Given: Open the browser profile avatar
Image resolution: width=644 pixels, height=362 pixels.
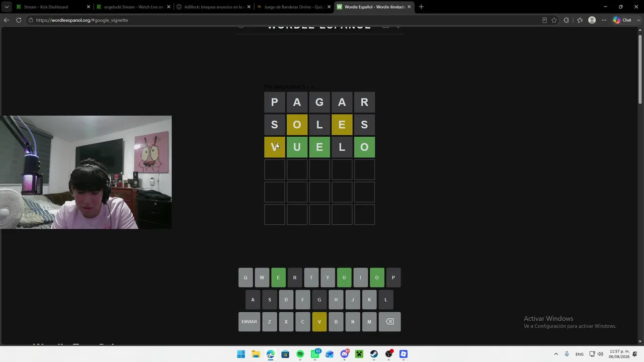Looking at the screenshot, I should [592, 20].
